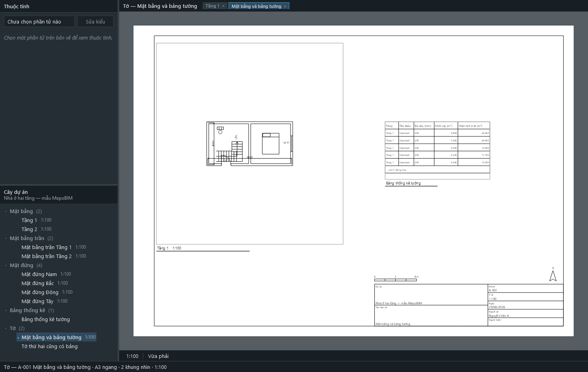The width and height of the screenshot is (588, 372).
Task: Select the bed symbol in the floor plan
Action: coord(270,143)
